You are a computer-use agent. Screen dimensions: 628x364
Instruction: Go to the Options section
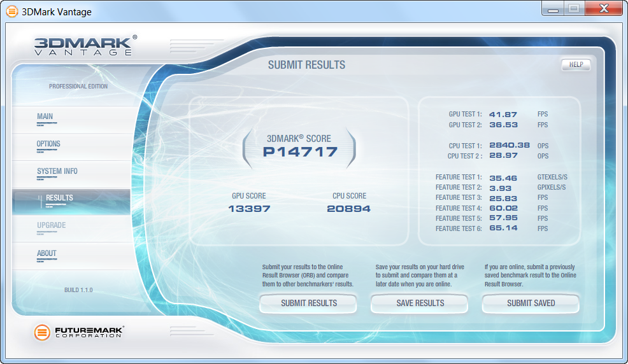pos(72,147)
